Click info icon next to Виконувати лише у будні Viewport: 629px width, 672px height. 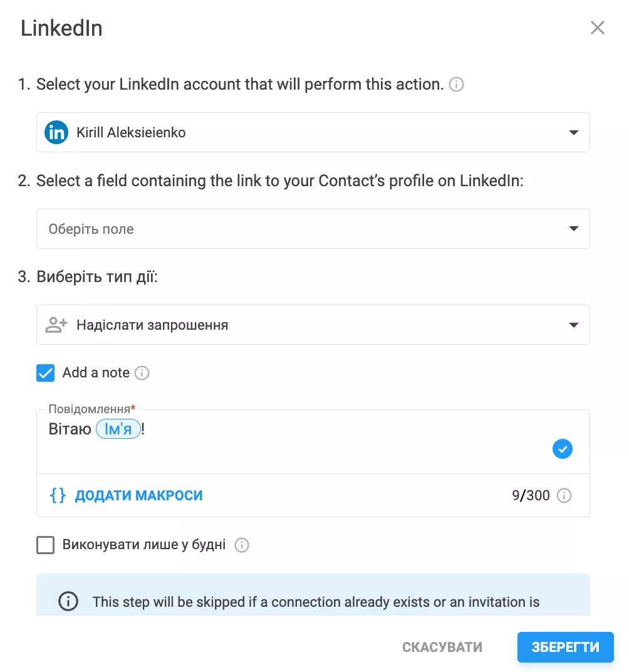click(x=241, y=545)
